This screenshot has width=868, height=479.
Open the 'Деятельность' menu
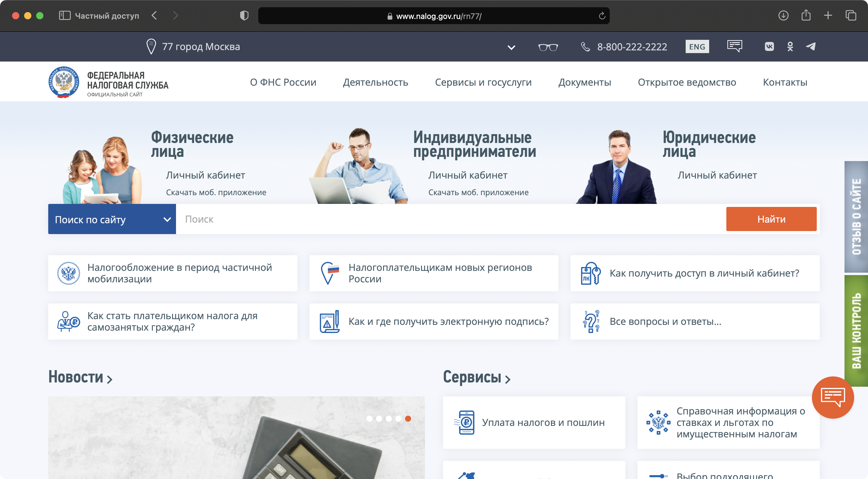(x=375, y=82)
